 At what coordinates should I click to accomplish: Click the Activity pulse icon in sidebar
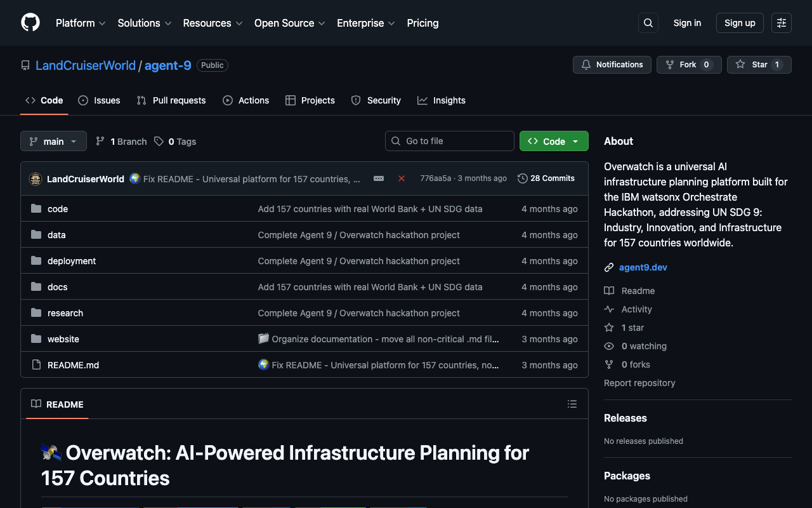click(608, 309)
